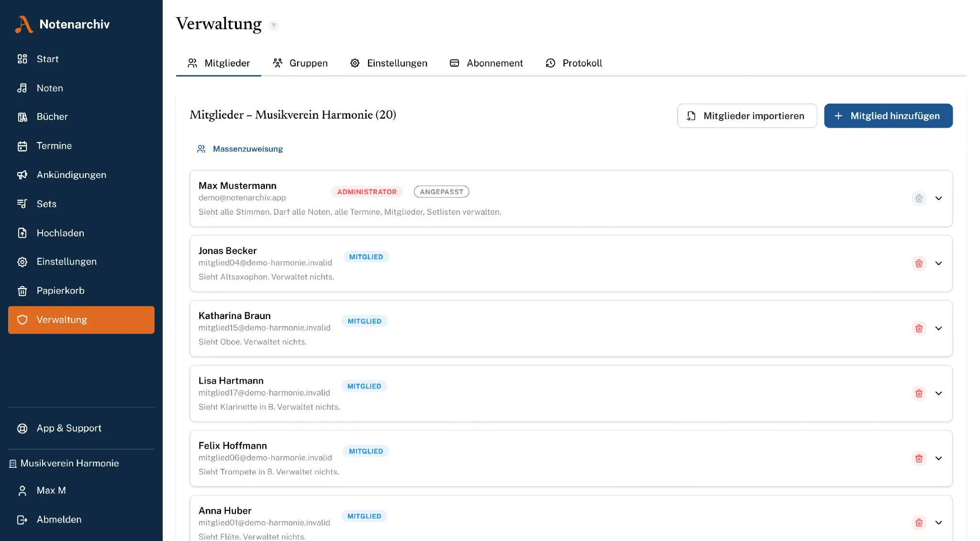The height and width of the screenshot is (541, 980).
Task: Select the Sets playlist icon
Action: 22,204
